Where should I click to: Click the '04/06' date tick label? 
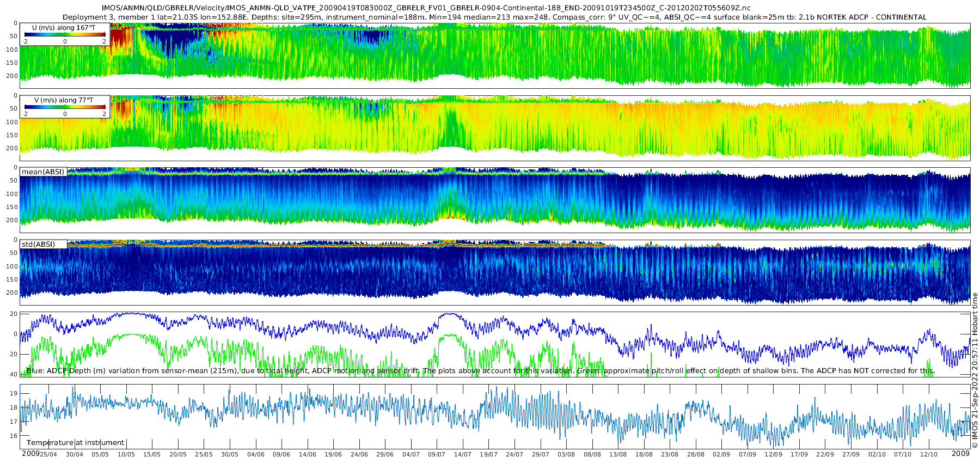click(256, 454)
